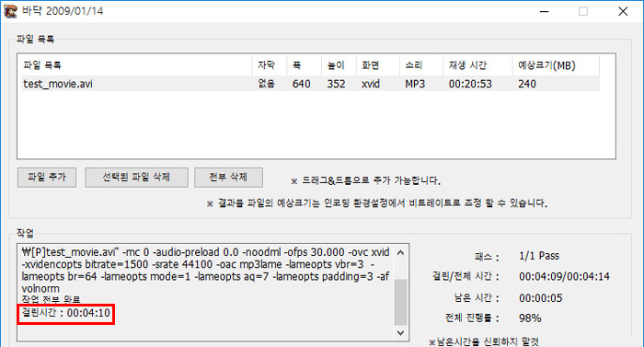Click the 640 width cell
644x347 pixels.
(x=301, y=84)
